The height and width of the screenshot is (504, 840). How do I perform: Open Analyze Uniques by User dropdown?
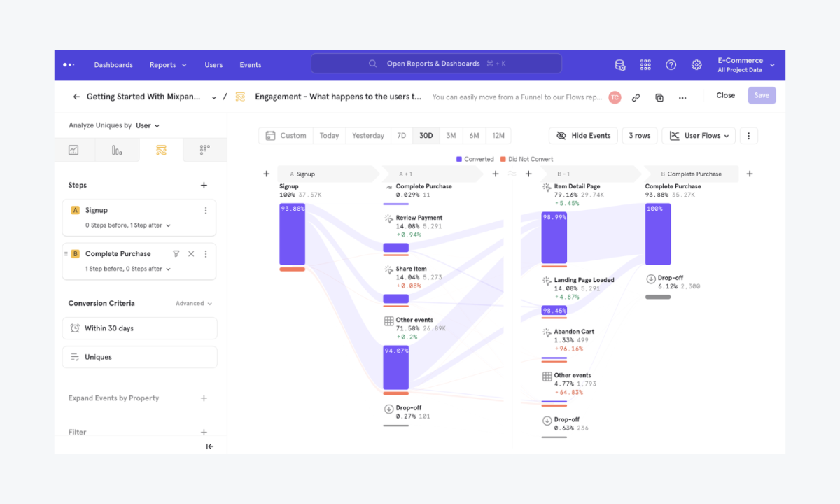point(148,125)
